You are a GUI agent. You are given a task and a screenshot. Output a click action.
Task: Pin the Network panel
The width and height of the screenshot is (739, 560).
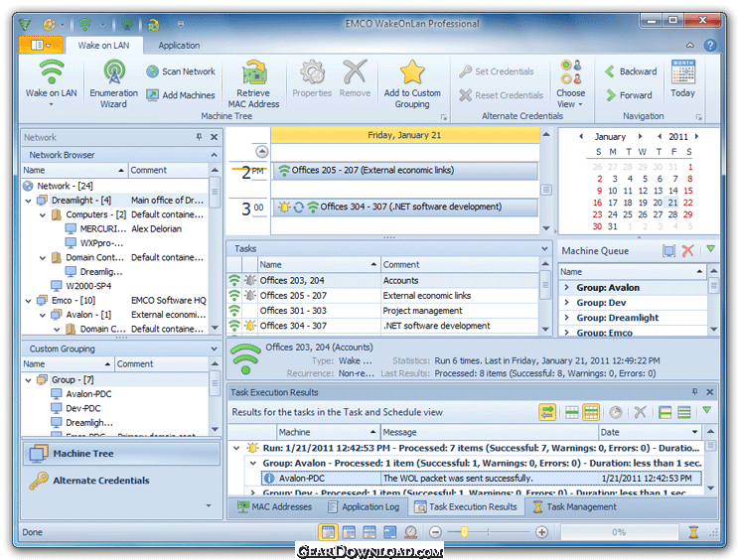199,137
